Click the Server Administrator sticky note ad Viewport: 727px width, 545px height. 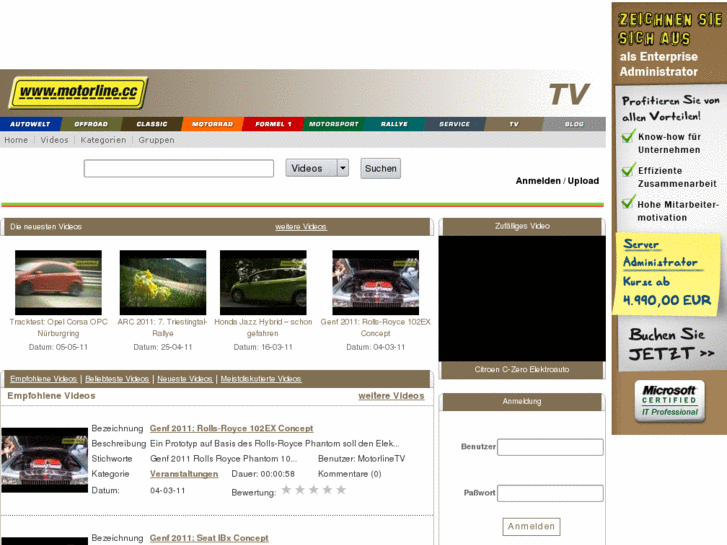point(667,274)
